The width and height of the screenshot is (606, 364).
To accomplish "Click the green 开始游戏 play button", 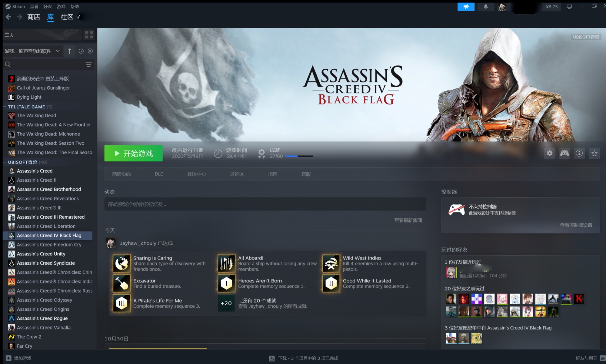I will point(133,153).
